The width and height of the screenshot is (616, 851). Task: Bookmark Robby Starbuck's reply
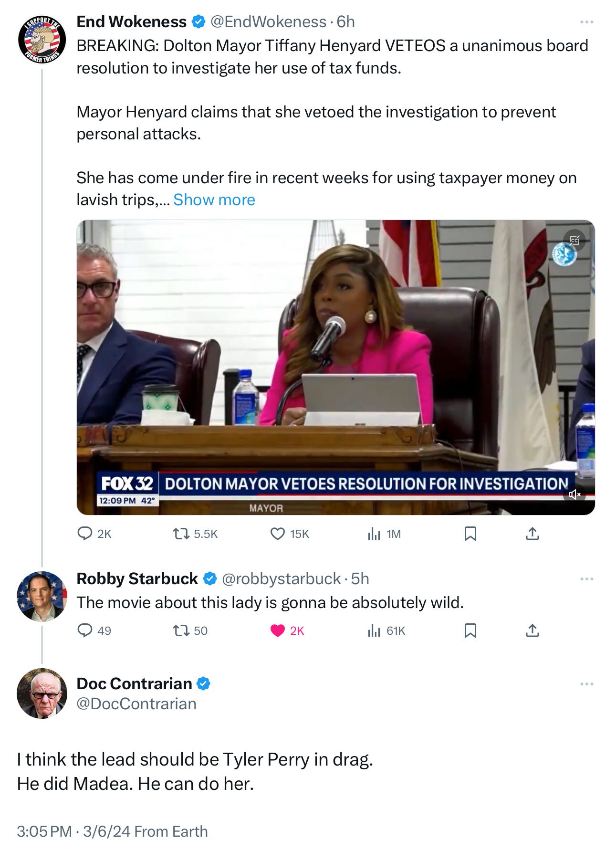click(470, 630)
